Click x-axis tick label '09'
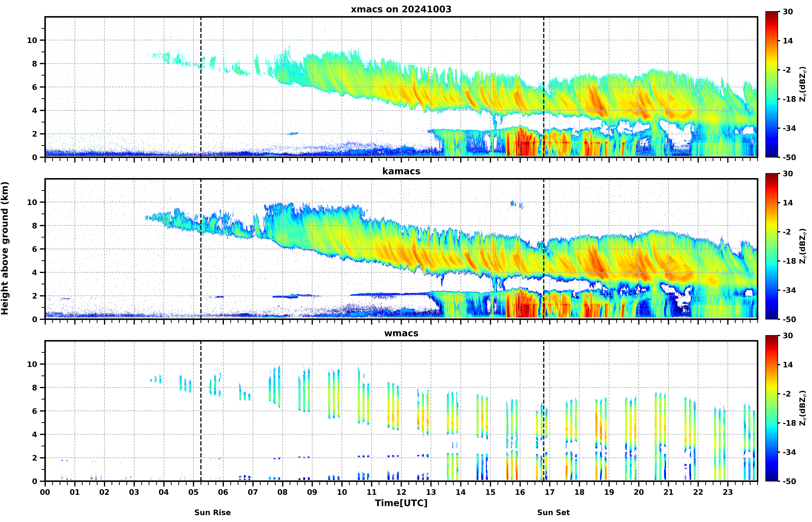 click(312, 492)
